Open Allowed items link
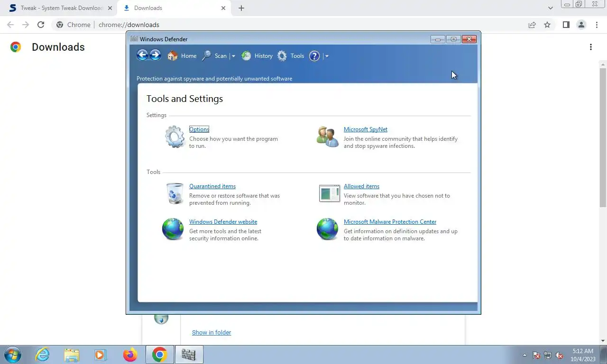The image size is (607, 364). [x=361, y=186]
